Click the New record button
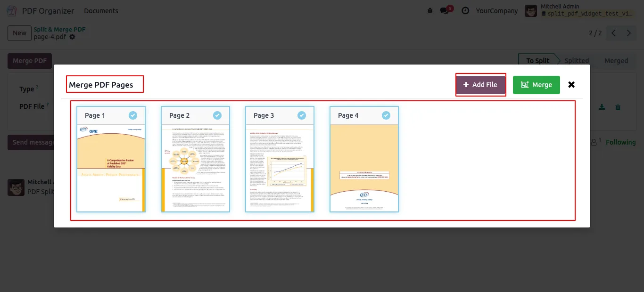The height and width of the screenshot is (292, 644). coord(19,33)
